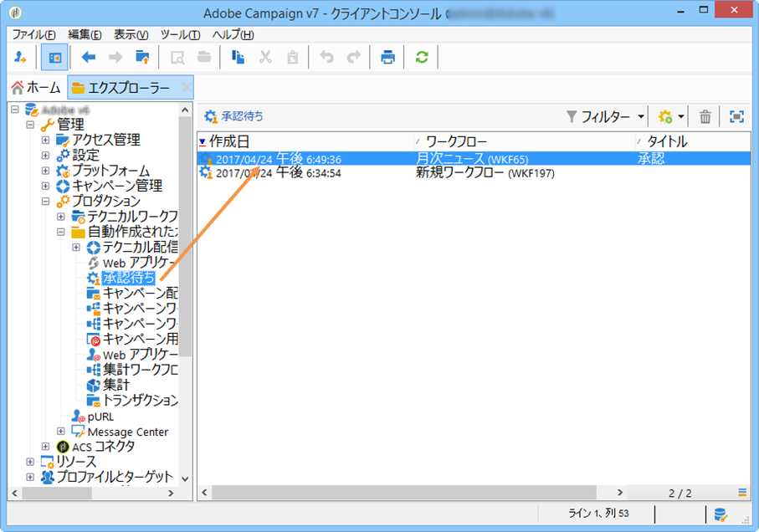Image resolution: width=759 pixels, height=532 pixels.
Task: Sort by the 作成日 column header
Action: (306, 141)
